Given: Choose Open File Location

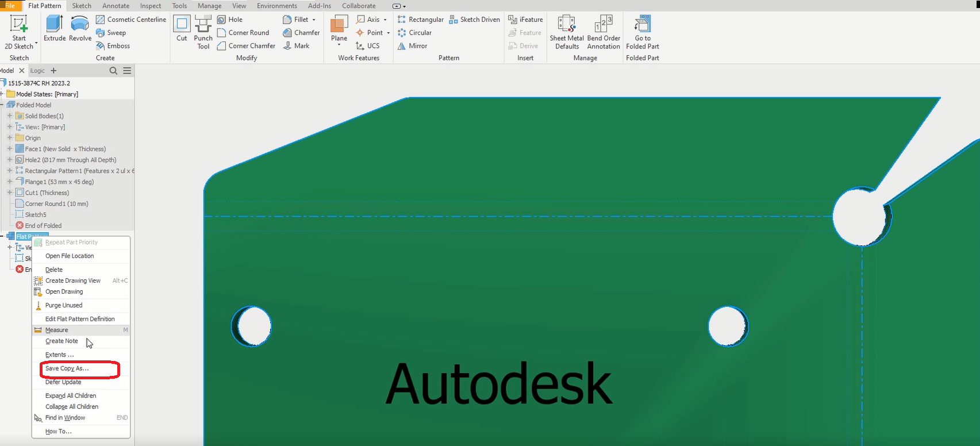Looking at the screenshot, I should point(81,256).
